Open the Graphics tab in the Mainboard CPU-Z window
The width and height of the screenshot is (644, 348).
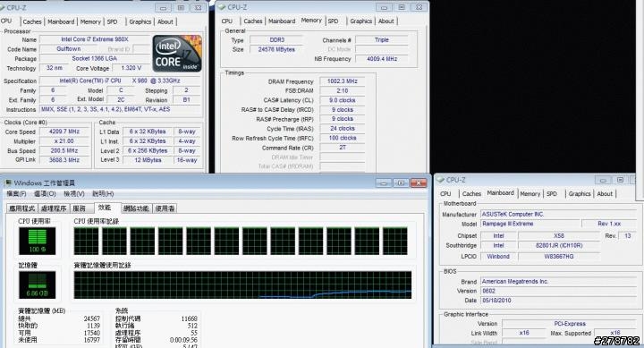point(580,193)
